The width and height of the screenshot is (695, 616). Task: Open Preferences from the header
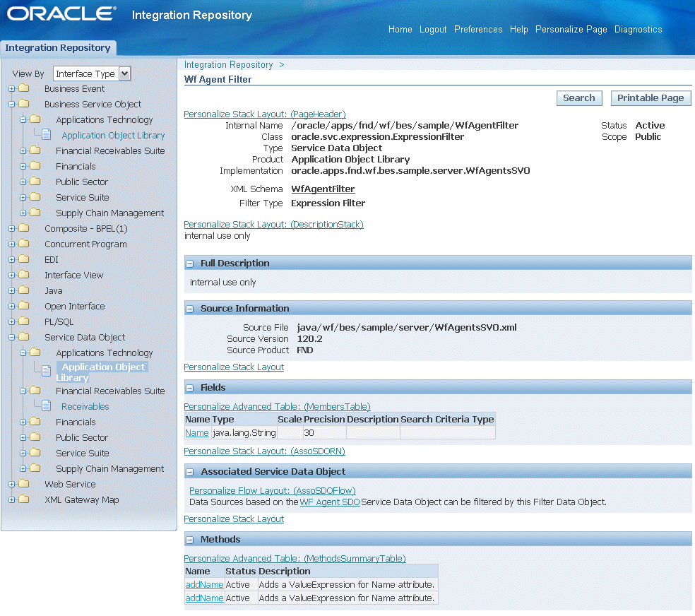point(478,29)
